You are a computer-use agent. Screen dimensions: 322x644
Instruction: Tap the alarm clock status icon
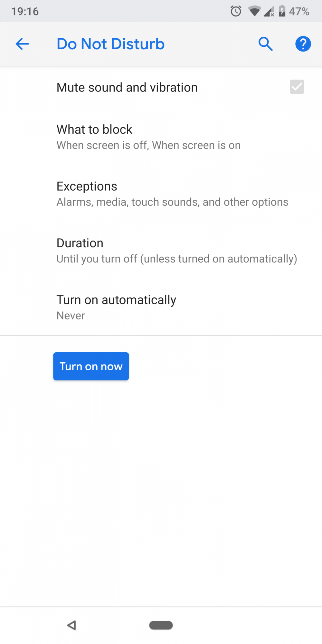click(x=236, y=11)
